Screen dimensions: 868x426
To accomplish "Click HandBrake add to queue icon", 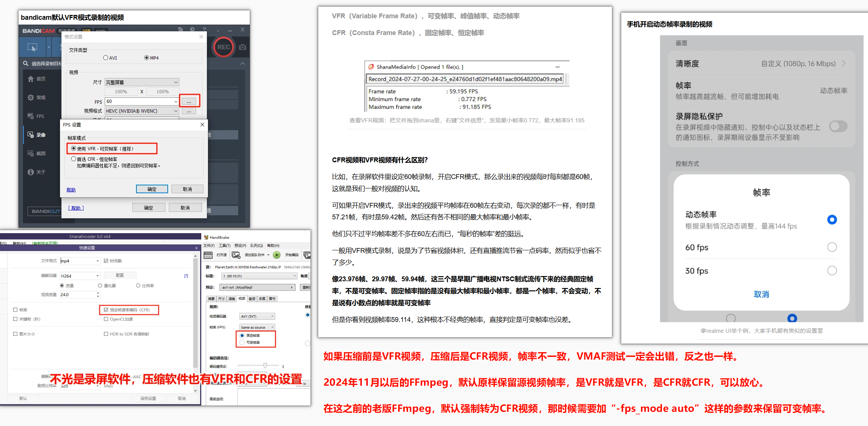I will pyautogui.click(x=236, y=255).
